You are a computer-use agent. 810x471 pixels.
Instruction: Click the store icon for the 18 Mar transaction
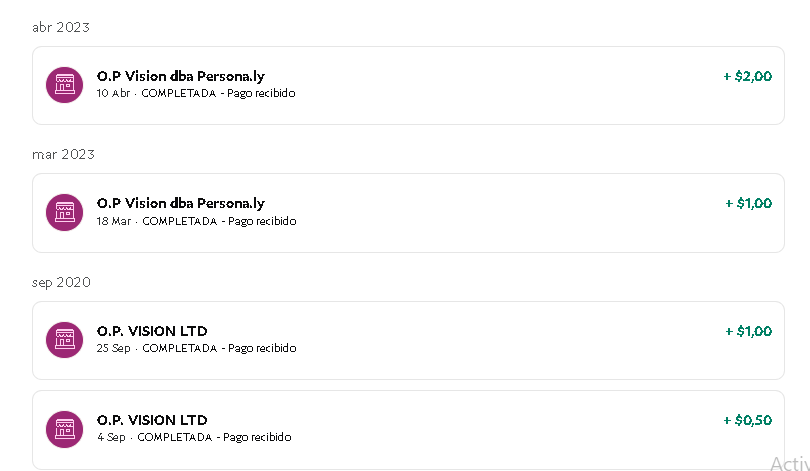coord(65,212)
